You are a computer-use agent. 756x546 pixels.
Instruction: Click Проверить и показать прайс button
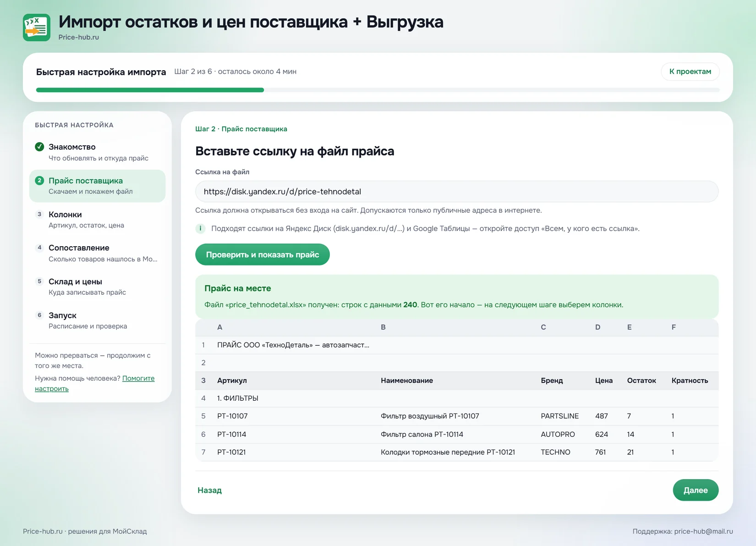click(x=263, y=254)
